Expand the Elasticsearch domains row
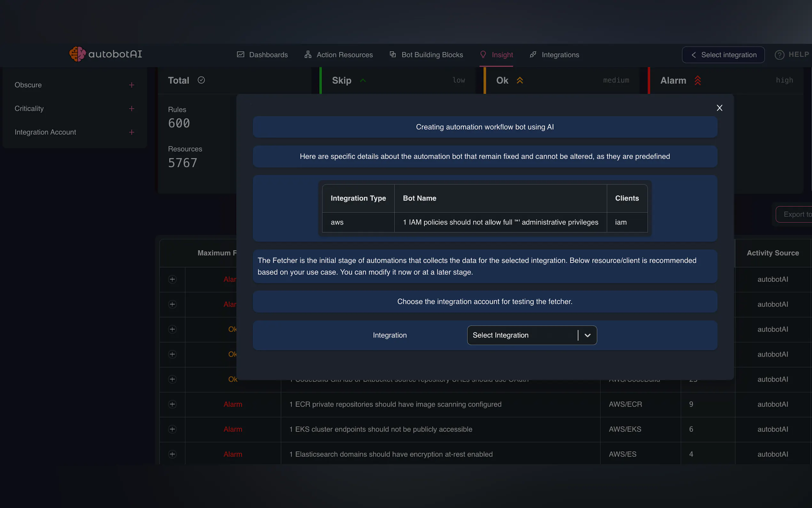 (172, 454)
